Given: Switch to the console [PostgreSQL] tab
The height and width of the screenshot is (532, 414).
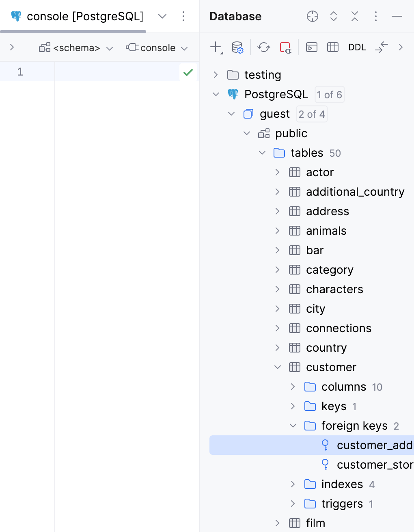Looking at the screenshot, I should point(84,16).
